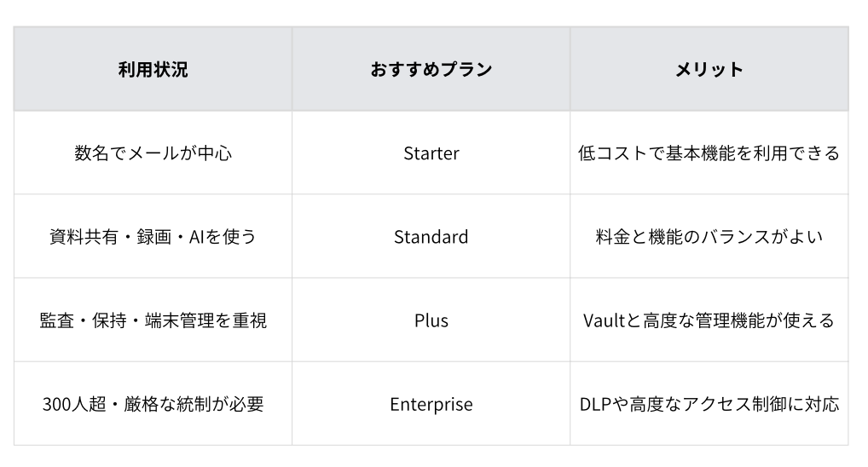The image size is (868, 467).
Task: Select the Standard plan cell
Action: pos(431,237)
